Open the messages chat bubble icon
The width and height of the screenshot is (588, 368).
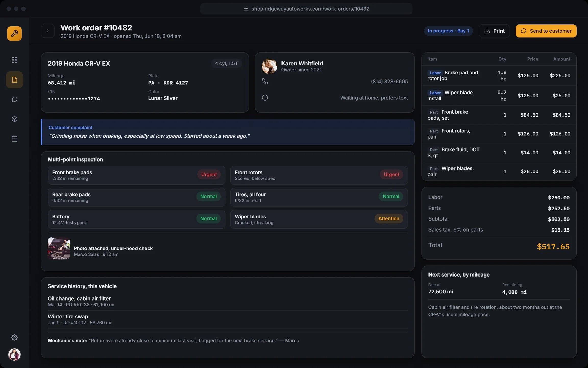tap(15, 99)
